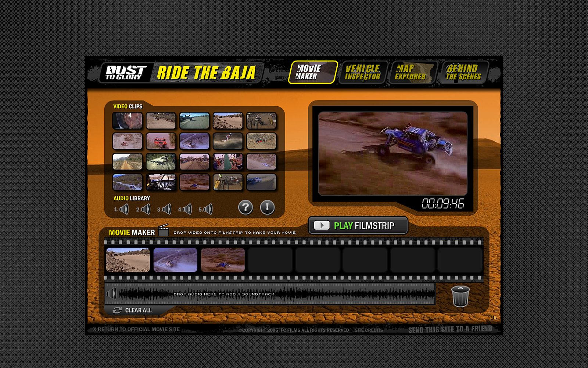Pick the winding dirt road clip thumbnail
The width and height of the screenshot is (588, 368).
128,162
